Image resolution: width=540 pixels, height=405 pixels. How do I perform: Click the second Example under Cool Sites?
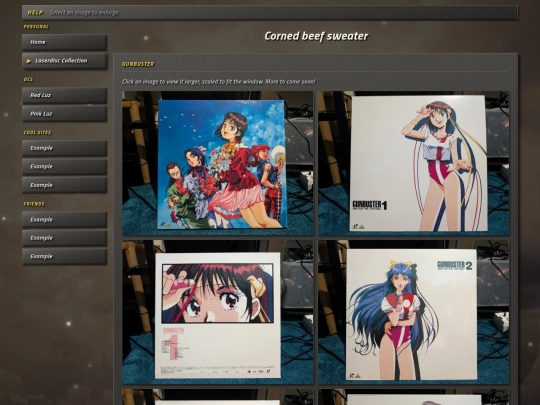coord(64,167)
